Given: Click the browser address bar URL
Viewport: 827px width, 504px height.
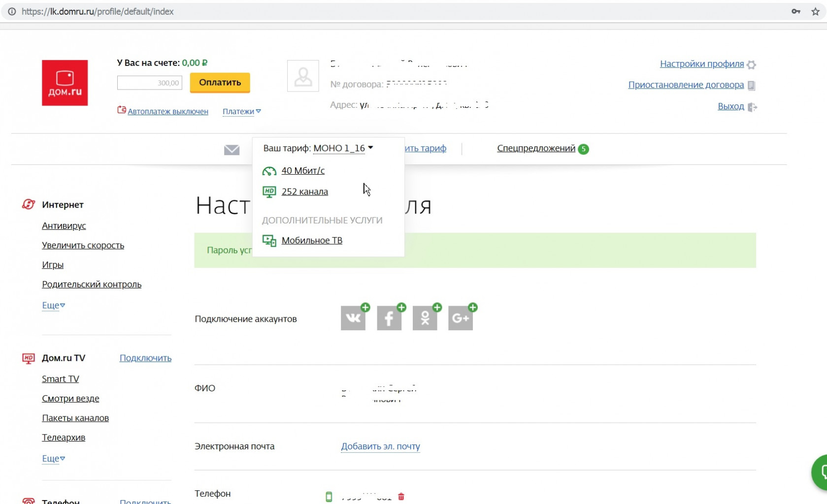Looking at the screenshot, I should (x=98, y=12).
